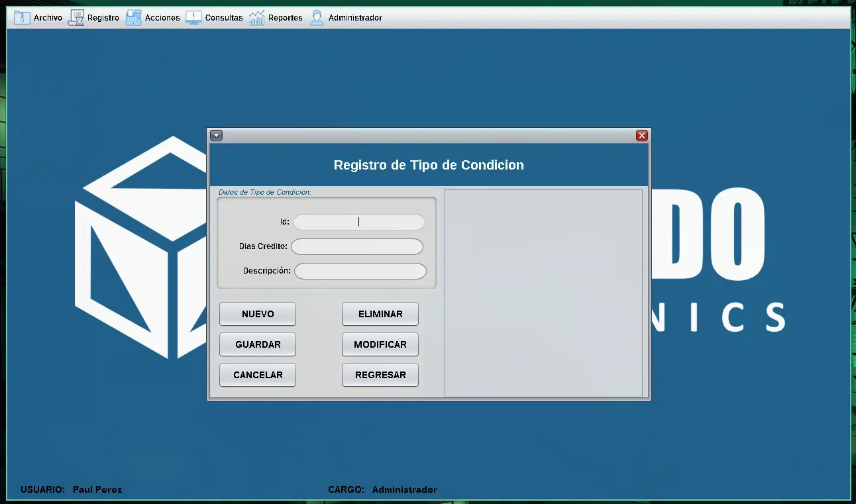Click the Acciones calculator icon

pyautogui.click(x=133, y=18)
